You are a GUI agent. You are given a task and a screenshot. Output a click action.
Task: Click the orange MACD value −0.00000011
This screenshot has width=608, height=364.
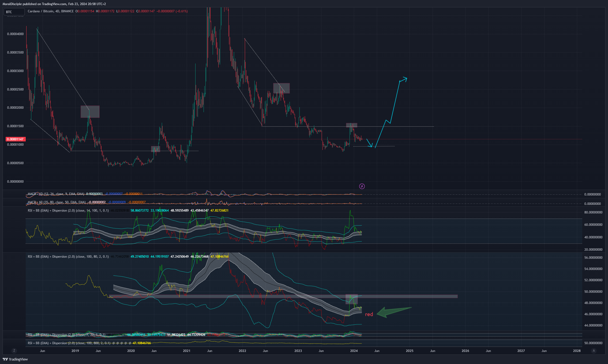tap(134, 194)
